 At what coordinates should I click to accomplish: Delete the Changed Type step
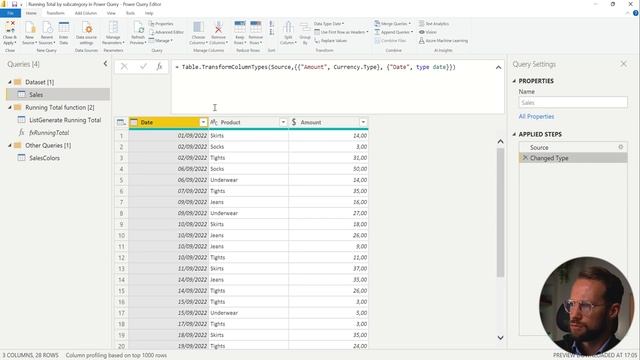[x=525, y=158]
